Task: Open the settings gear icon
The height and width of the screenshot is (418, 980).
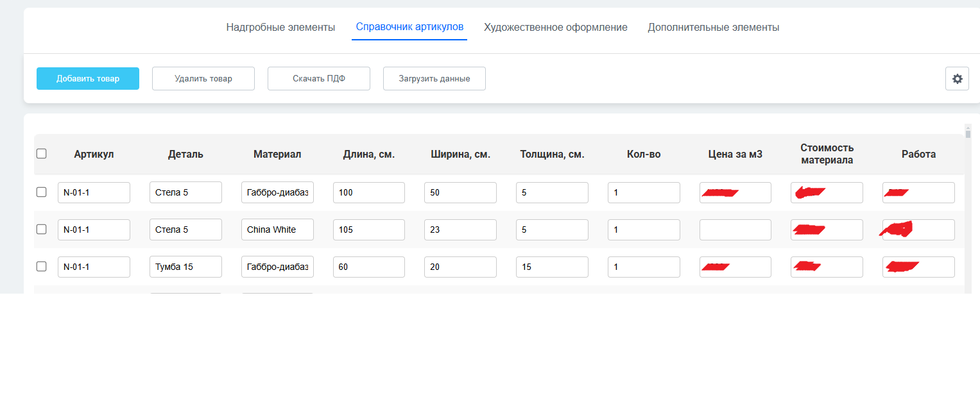Action: (x=957, y=79)
